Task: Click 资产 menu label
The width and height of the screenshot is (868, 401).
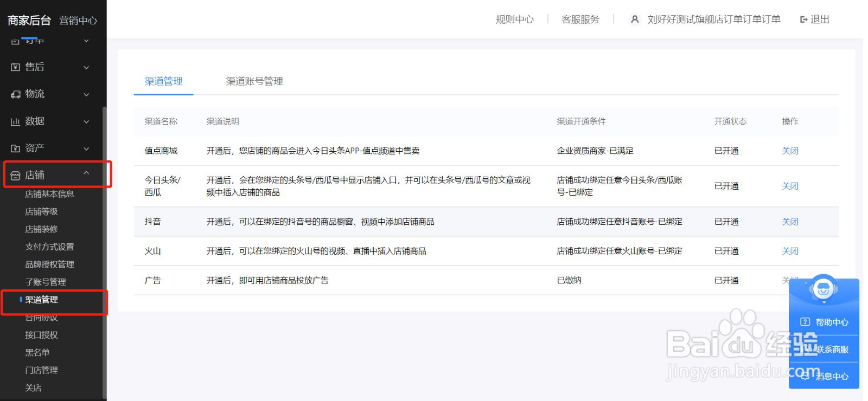Action: point(35,148)
